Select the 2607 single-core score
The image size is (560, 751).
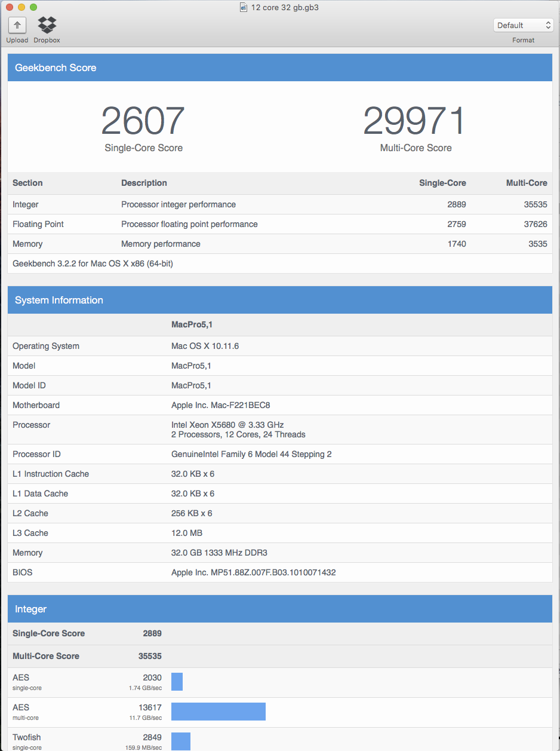[143, 121]
